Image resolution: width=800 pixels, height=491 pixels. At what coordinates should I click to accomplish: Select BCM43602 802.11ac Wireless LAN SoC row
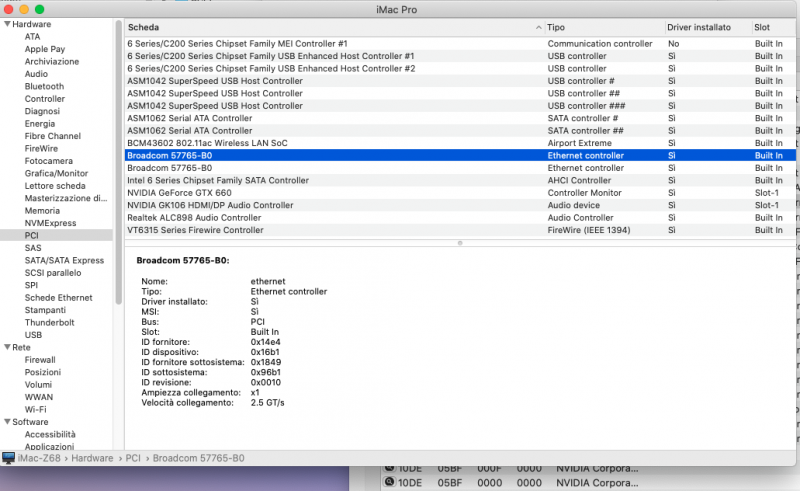[x=460, y=143]
